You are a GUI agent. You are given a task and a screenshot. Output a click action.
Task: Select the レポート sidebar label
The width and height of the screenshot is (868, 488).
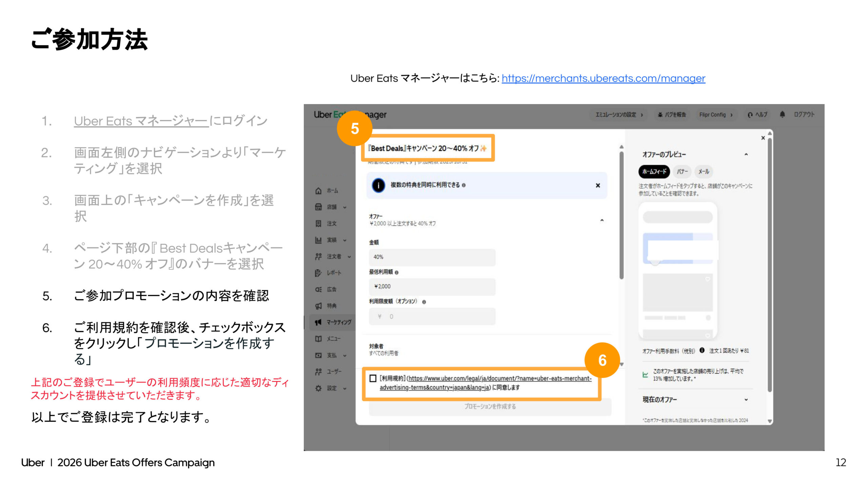point(334,273)
